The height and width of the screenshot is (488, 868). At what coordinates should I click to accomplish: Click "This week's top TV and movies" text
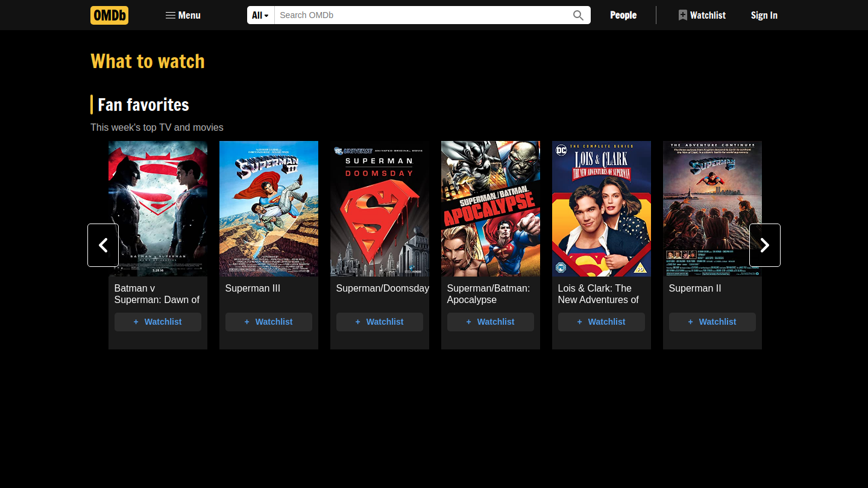(157, 128)
